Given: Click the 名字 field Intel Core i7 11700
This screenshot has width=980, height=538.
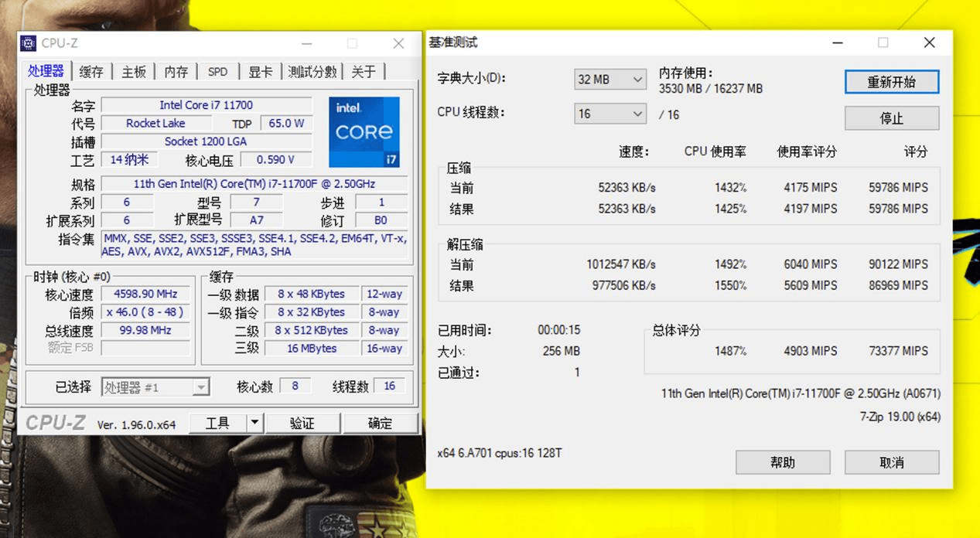Looking at the screenshot, I should click(207, 105).
